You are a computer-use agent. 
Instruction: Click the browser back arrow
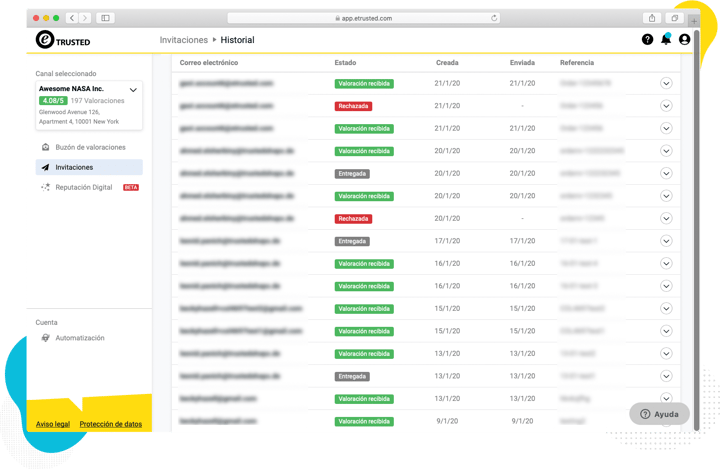pyautogui.click(x=72, y=18)
